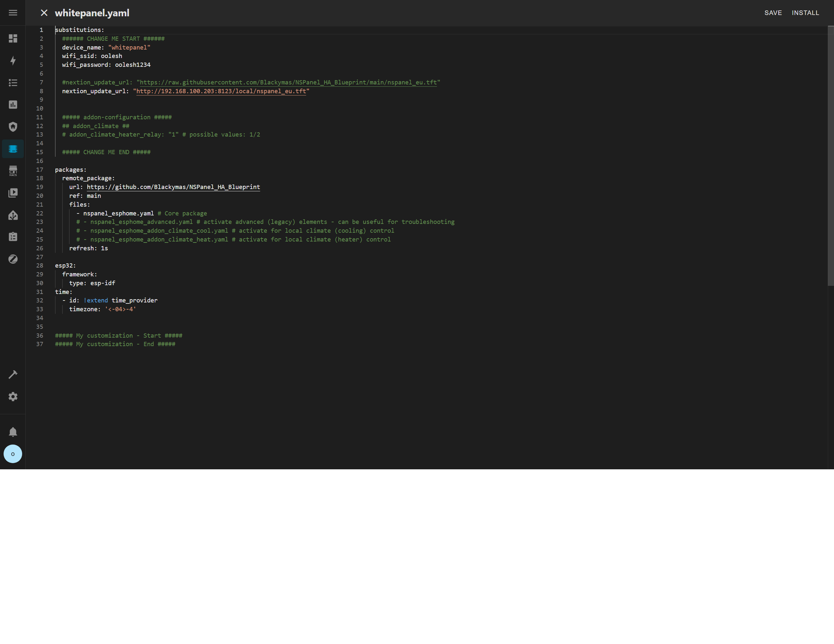Open the Energy lightning bolt icon
834x644 pixels.
pos(13,61)
